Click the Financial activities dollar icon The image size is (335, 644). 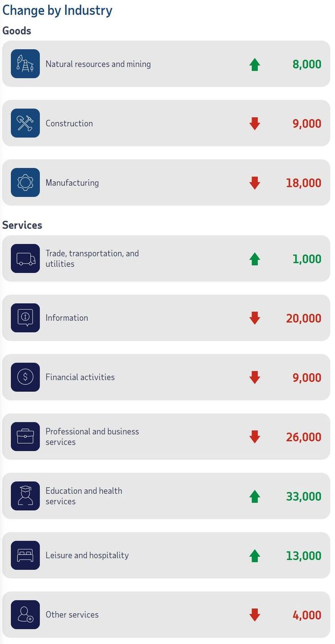pyautogui.click(x=25, y=377)
